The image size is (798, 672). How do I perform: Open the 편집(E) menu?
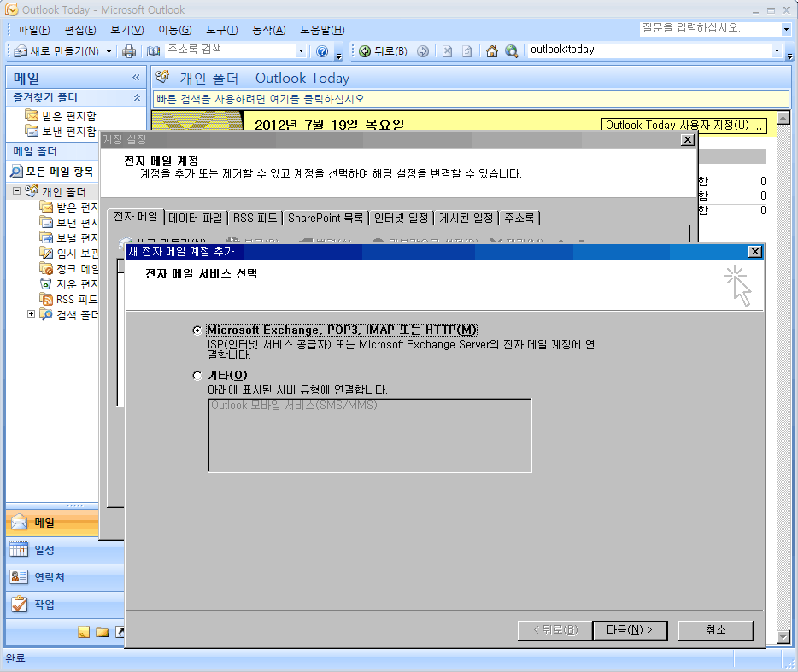[80, 30]
